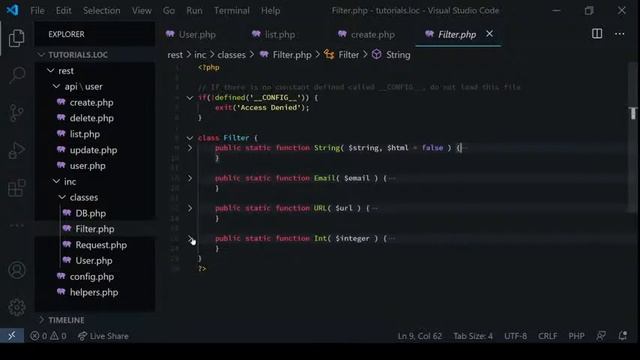
Task: Collapse the inc folder
Action: (56, 182)
